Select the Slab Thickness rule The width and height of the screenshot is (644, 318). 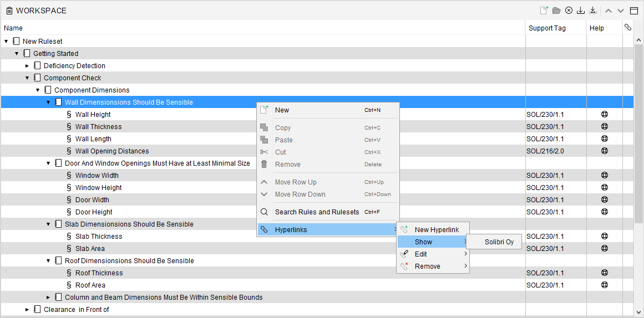pyautogui.click(x=99, y=237)
